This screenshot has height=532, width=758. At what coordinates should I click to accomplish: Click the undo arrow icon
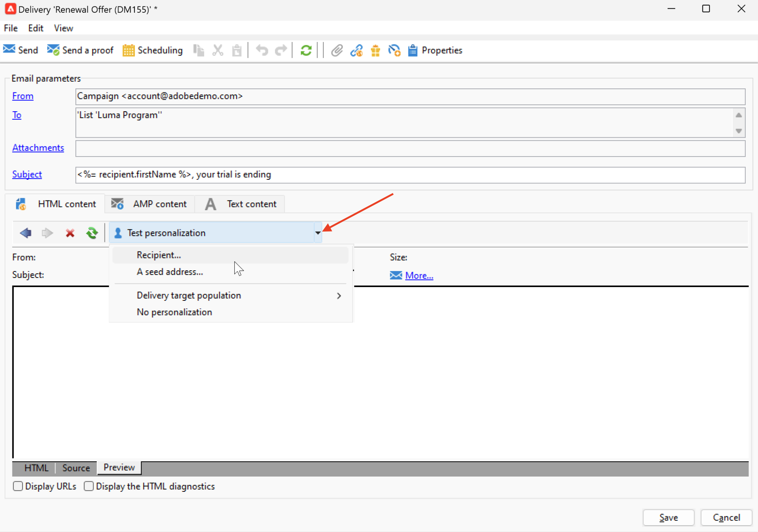click(x=262, y=50)
